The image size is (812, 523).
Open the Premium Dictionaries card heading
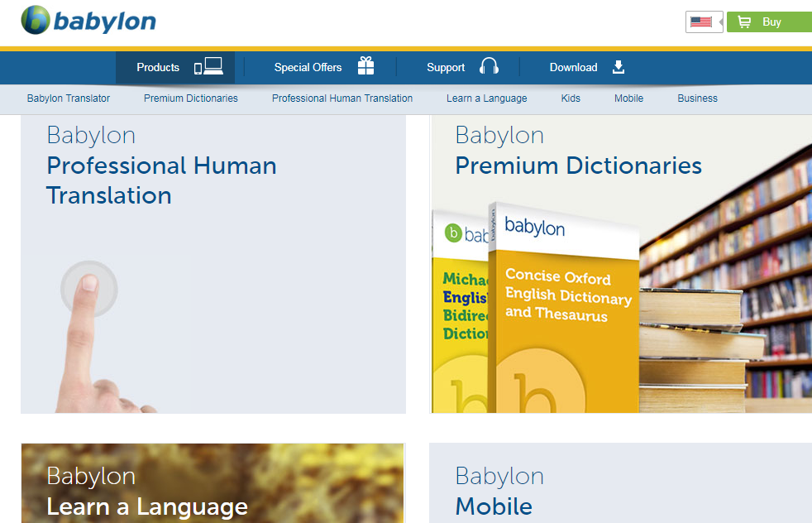tap(579, 166)
